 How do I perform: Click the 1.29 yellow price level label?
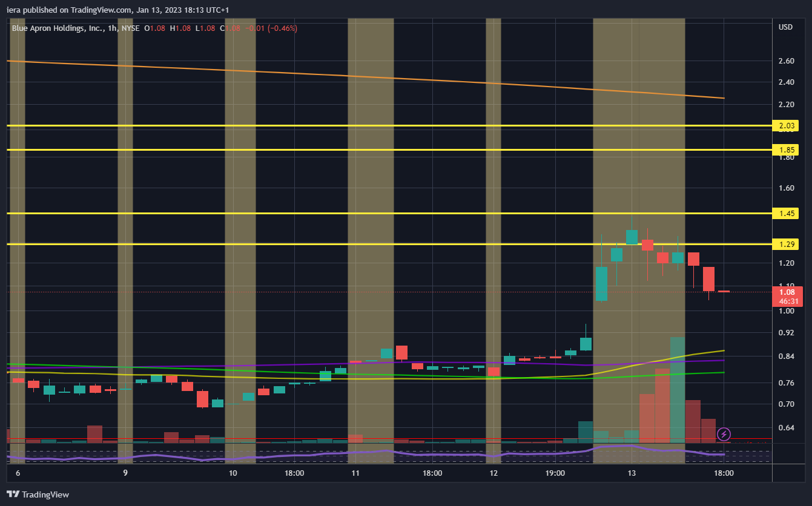[786, 244]
